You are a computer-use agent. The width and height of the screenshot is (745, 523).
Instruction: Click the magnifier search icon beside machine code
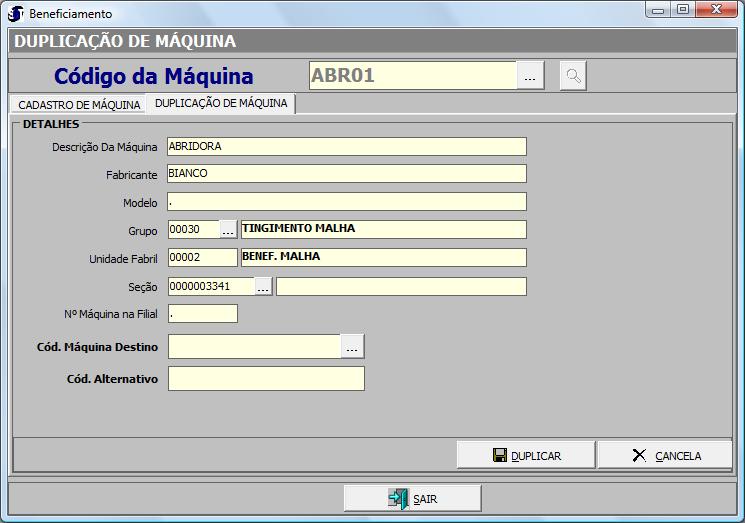tap(573, 76)
